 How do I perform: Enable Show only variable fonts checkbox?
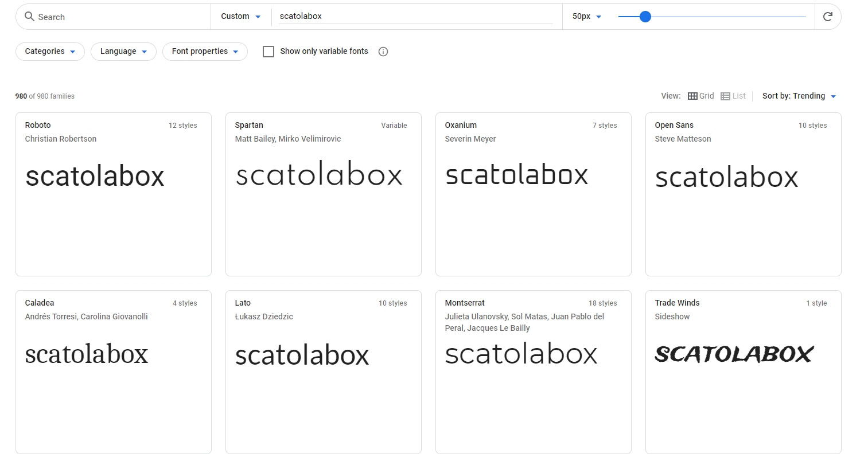click(x=268, y=52)
